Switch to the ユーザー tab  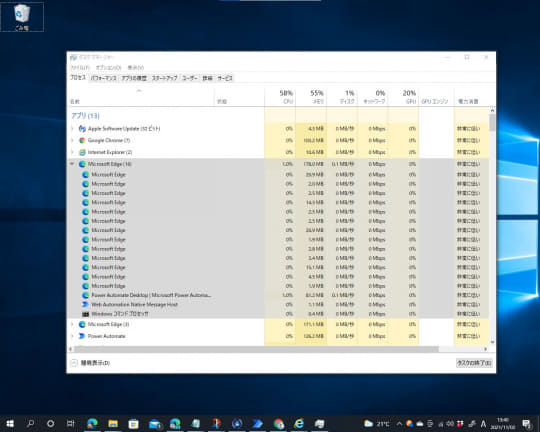coord(189,78)
